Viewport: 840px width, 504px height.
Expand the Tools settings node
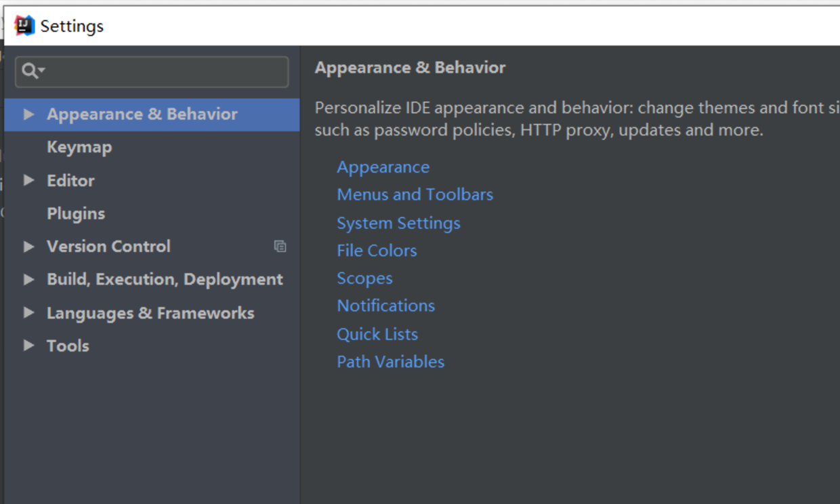[x=28, y=345]
